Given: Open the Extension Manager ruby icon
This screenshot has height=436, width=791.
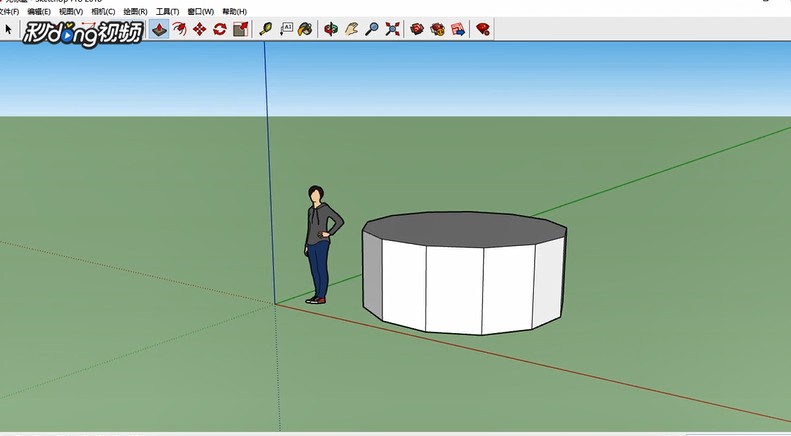Looking at the screenshot, I should (x=483, y=29).
